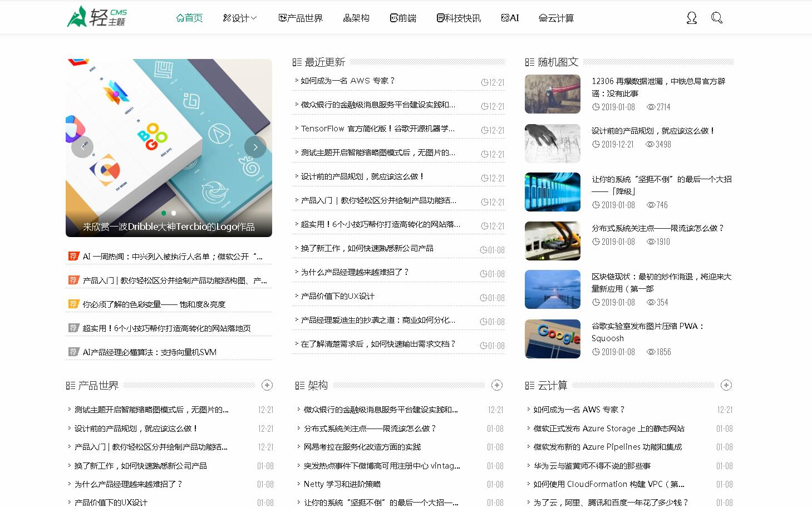Image resolution: width=812 pixels, height=507 pixels.
Task: Open the 科技快讯 navigation item
Action: click(459, 17)
